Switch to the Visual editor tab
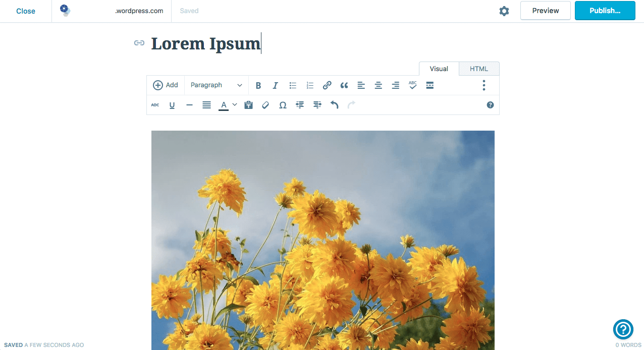644x350 pixels. [439, 69]
